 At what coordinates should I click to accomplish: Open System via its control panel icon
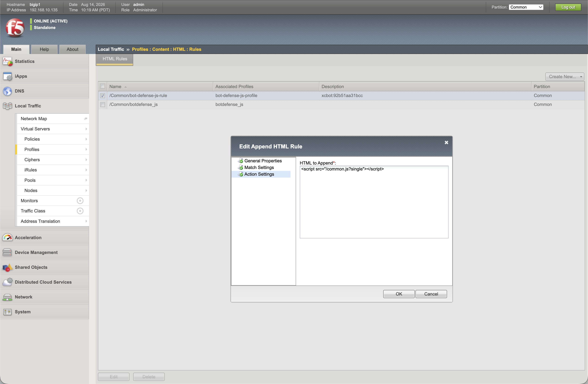coord(7,312)
